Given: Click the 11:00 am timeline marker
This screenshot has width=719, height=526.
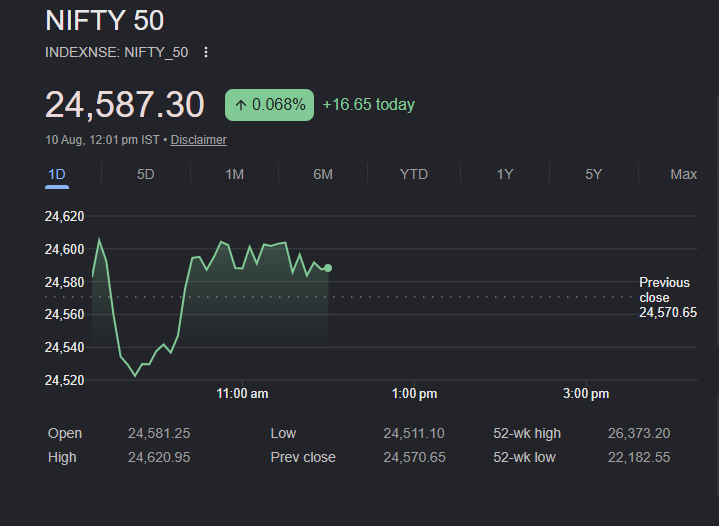Looking at the screenshot, I should 242,393.
